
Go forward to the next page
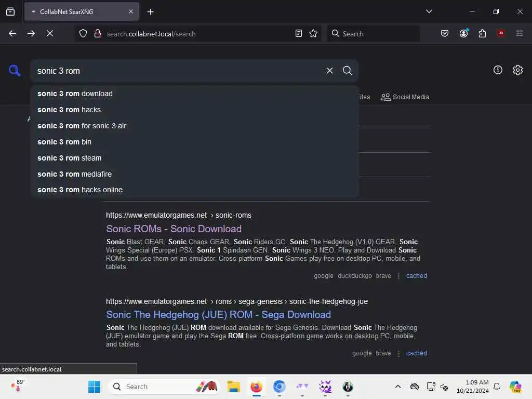[31, 33]
